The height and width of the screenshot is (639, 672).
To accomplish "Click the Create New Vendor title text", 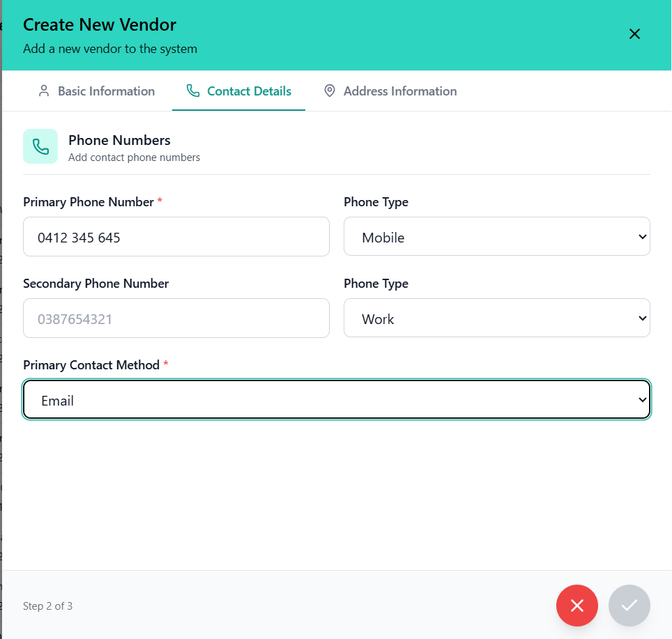I will (x=99, y=24).
